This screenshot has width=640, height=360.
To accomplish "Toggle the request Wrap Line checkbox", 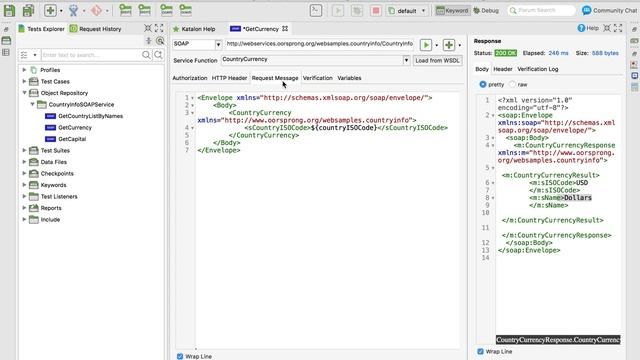I will coord(180,356).
